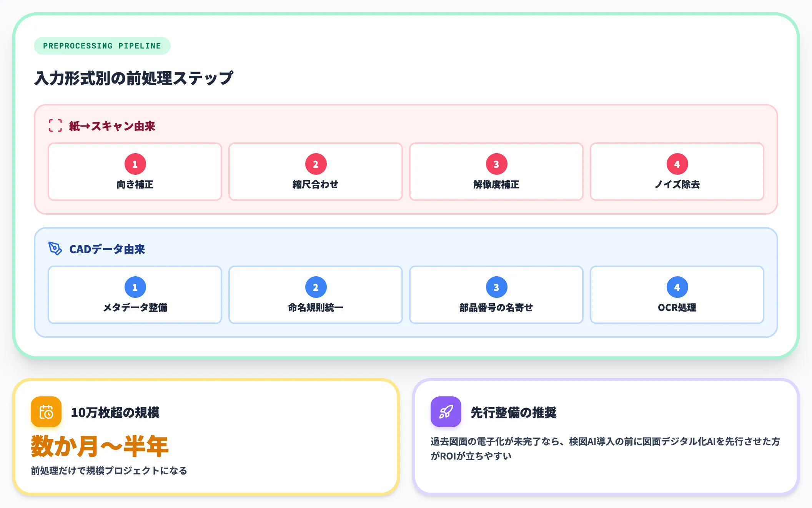Select the 向き補正 step label
812x508 pixels.
point(135,184)
